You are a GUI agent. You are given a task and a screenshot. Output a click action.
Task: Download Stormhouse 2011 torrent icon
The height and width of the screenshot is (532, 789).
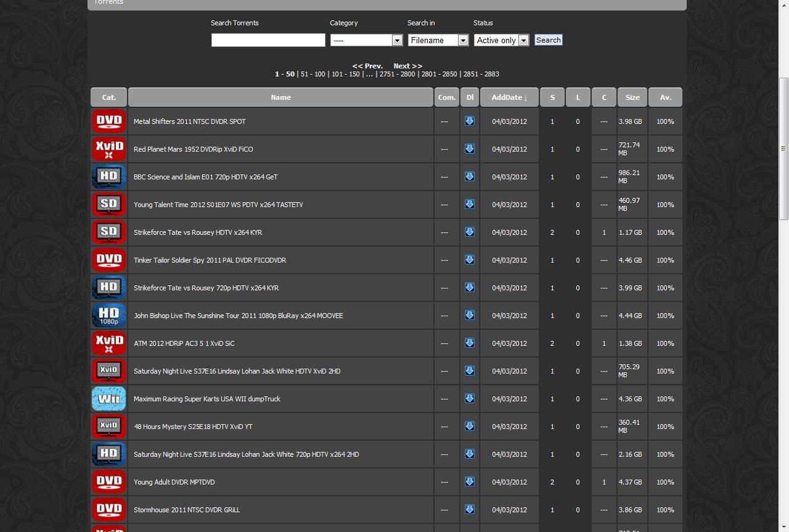point(470,509)
